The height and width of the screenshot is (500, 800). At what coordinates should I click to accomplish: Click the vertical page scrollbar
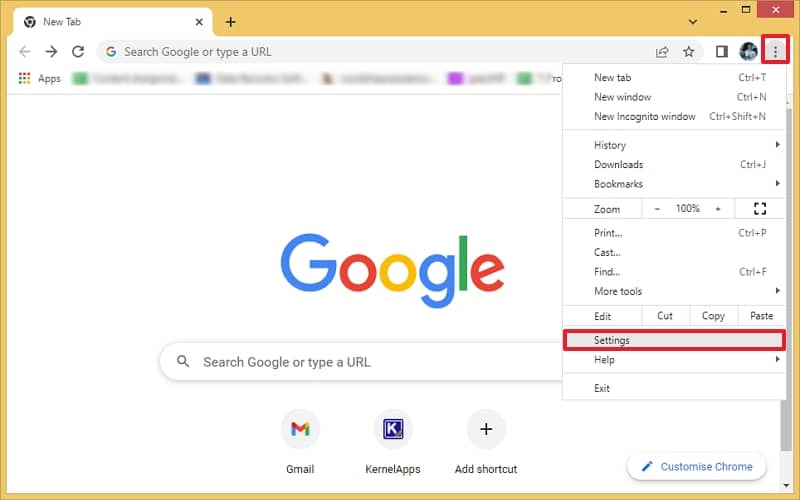pyautogui.click(x=786, y=281)
